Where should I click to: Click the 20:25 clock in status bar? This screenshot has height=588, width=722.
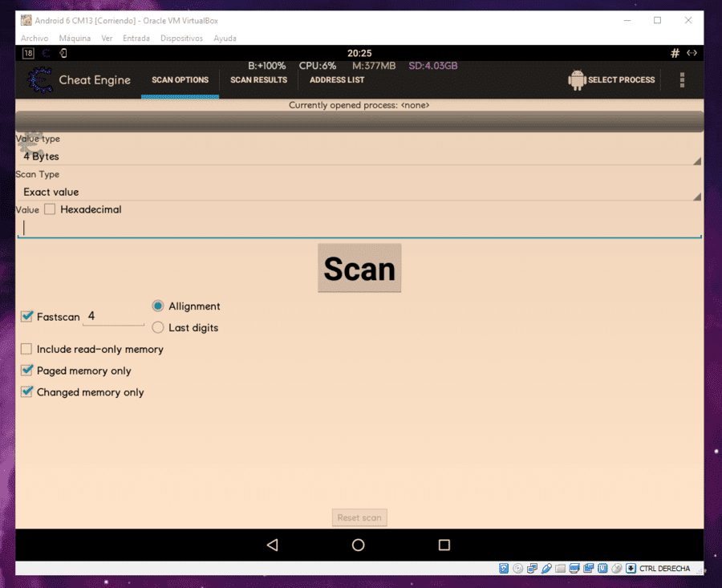pyautogui.click(x=359, y=54)
